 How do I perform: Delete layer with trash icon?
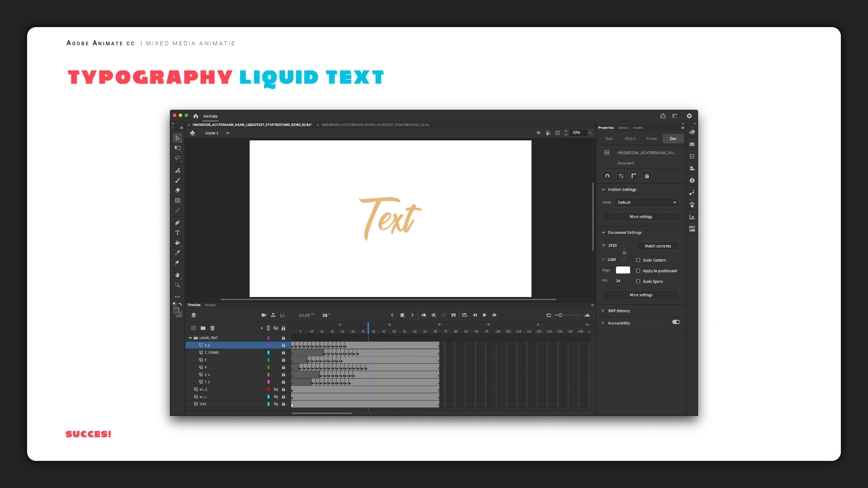point(212,328)
